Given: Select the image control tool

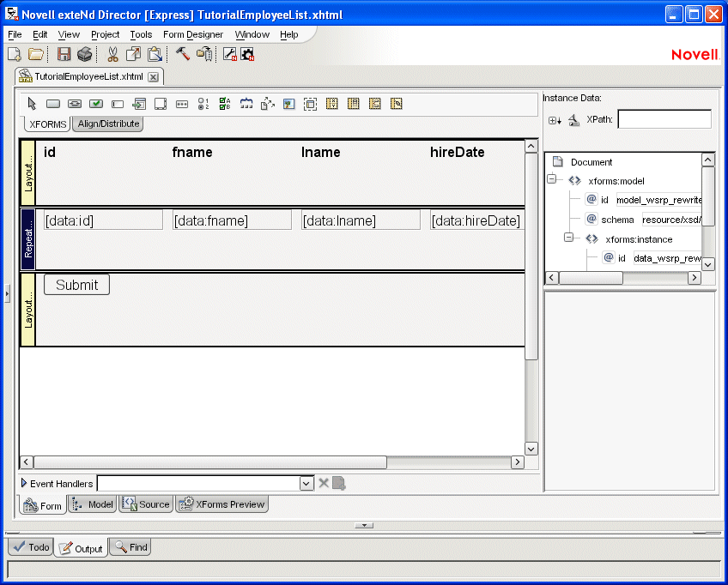Looking at the screenshot, I should tap(288, 104).
